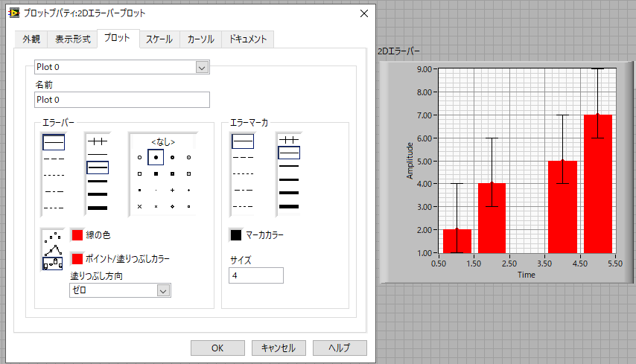This screenshot has height=364, width=636.
Task: Select the bar plot style icon
Action: click(x=53, y=263)
